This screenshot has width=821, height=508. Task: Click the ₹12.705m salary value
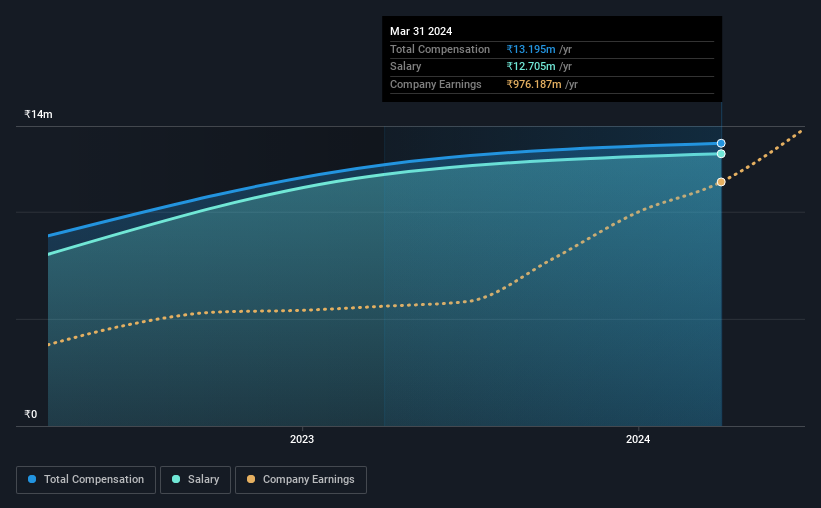coord(531,67)
